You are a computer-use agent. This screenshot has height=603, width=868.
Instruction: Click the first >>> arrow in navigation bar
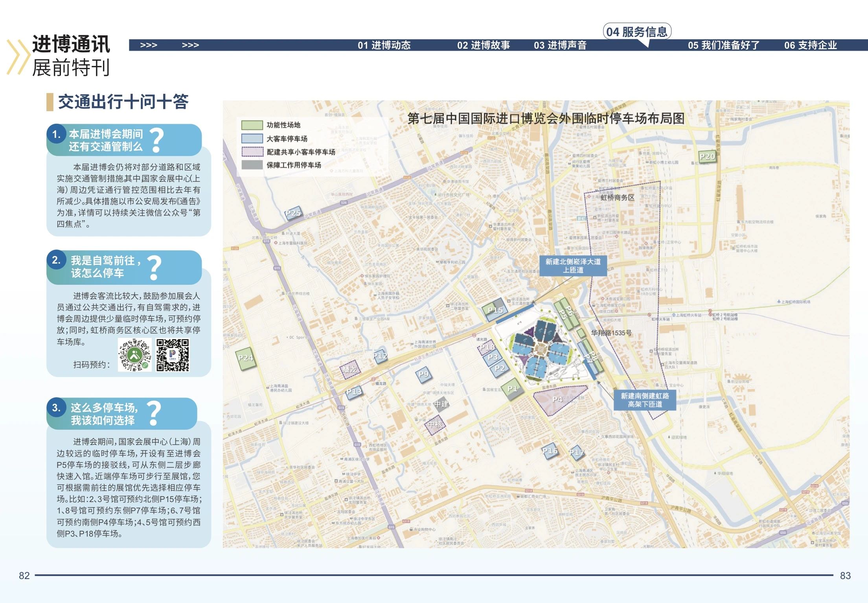point(149,45)
